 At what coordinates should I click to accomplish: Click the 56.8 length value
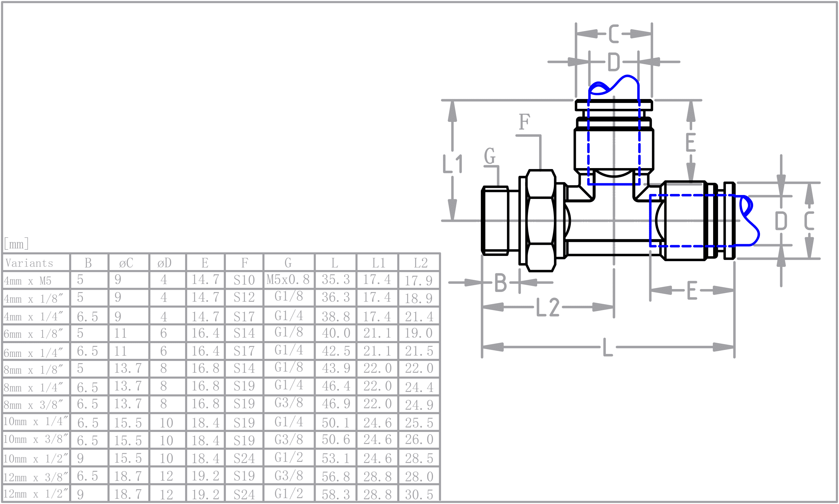coord(336,476)
